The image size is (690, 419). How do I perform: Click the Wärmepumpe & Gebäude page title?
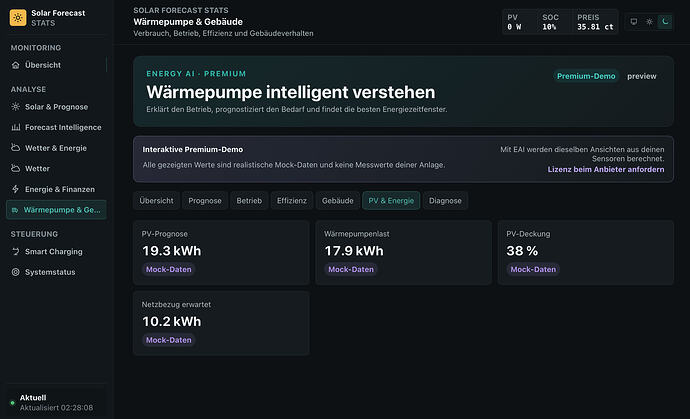coord(188,22)
